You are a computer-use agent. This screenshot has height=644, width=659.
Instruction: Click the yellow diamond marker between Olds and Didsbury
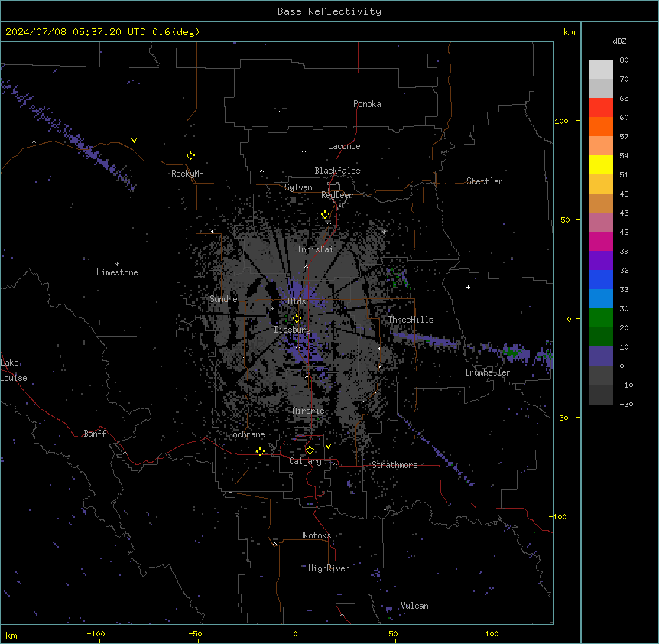[297, 318]
